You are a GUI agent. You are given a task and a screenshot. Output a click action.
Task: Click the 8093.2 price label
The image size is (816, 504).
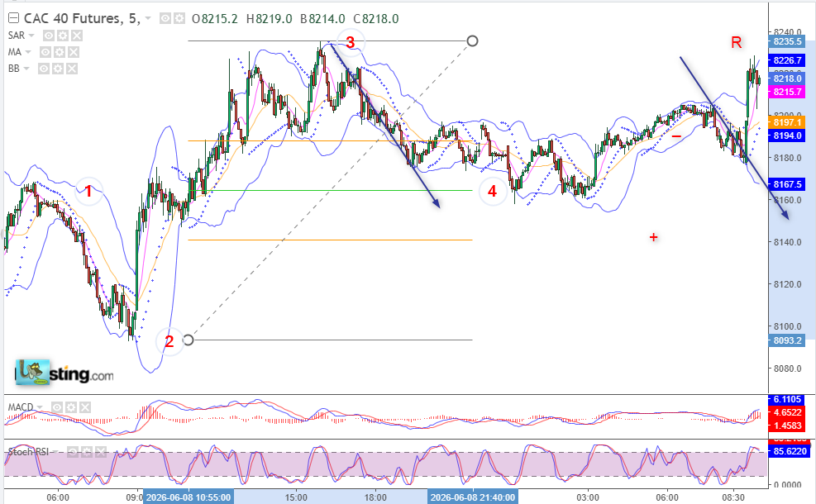(x=787, y=340)
